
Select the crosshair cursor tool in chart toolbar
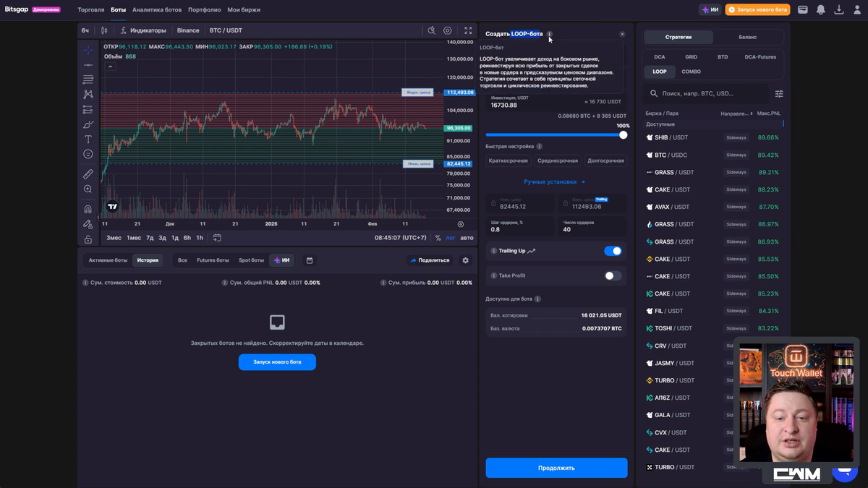[88, 50]
